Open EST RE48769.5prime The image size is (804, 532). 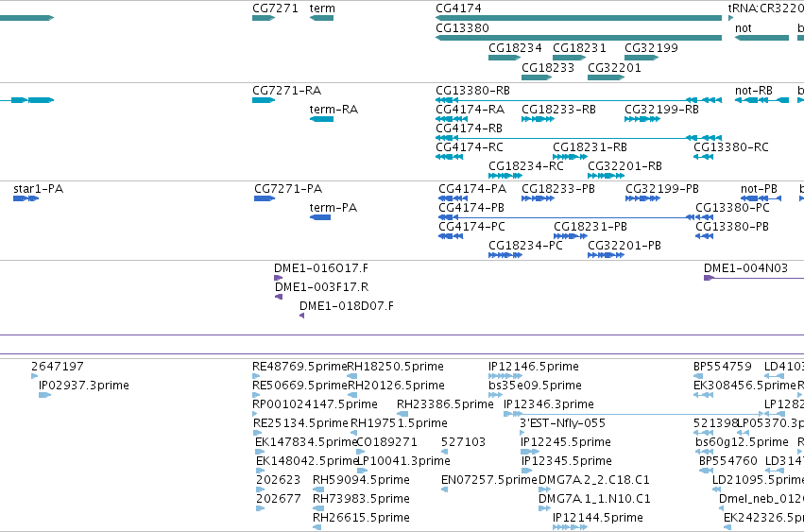click(x=299, y=367)
